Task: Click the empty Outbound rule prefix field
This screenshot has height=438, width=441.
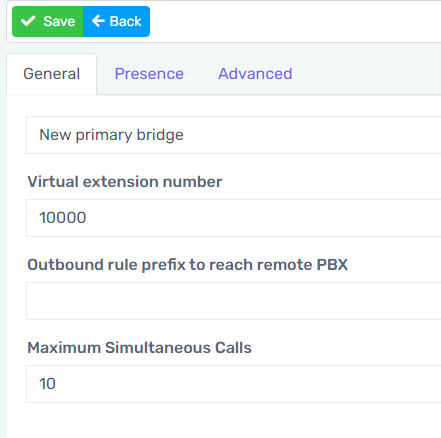Action: (x=234, y=301)
